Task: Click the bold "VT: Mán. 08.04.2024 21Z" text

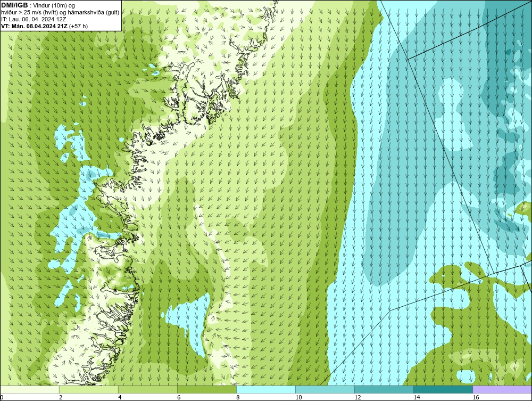Action: click(34, 26)
